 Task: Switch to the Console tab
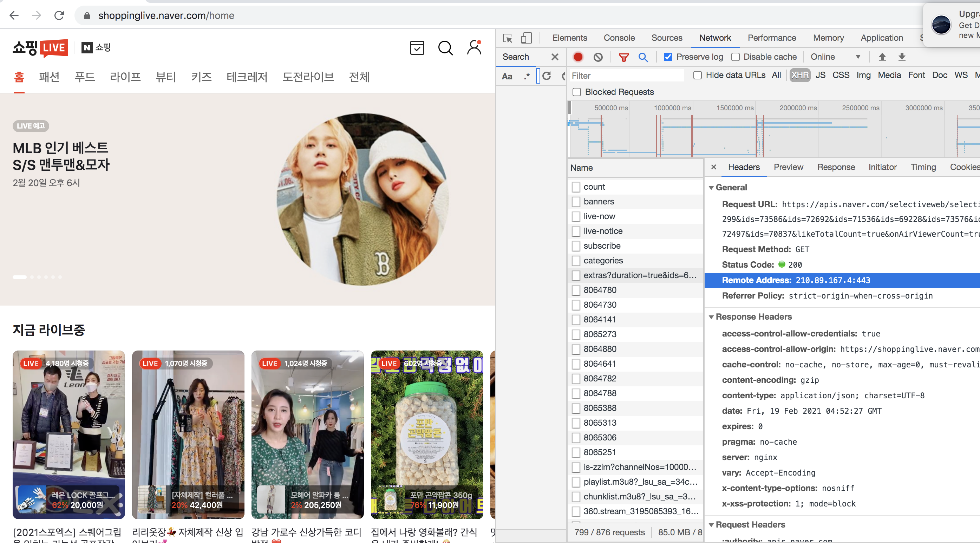[x=619, y=38]
